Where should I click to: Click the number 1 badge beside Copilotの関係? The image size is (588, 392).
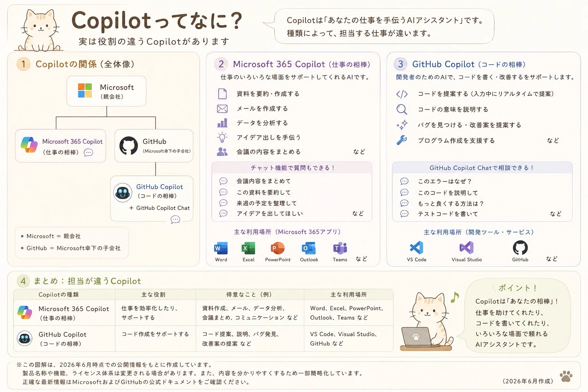pyautogui.click(x=23, y=64)
